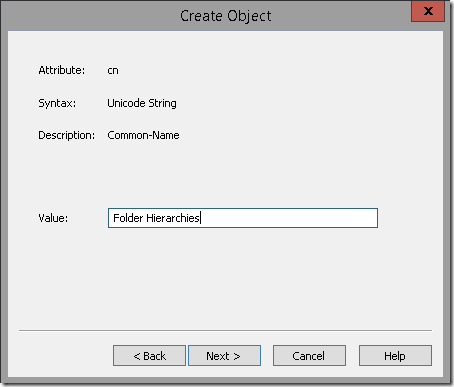Viewport: 454px width, 387px height.
Task: Click the word Folder in Value field
Action: tap(128, 218)
